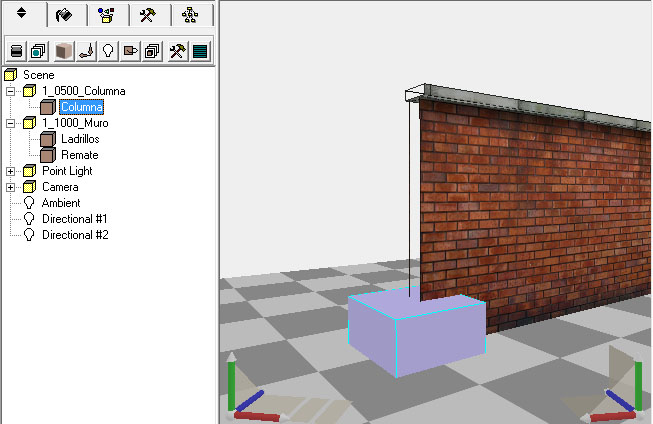Expand the Camera node in scene tree
This screenshot has width=653, height=424.
pyautogui.click(x=11, y=187)
